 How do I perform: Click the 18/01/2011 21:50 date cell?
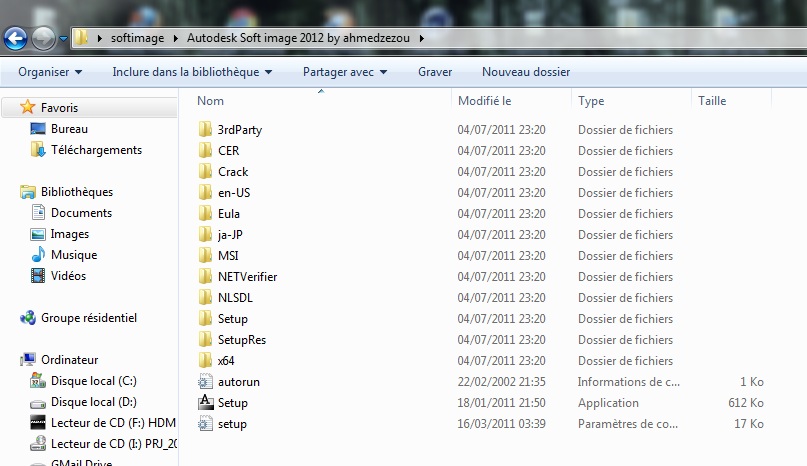pyautogui.click(x=501, y=403)
